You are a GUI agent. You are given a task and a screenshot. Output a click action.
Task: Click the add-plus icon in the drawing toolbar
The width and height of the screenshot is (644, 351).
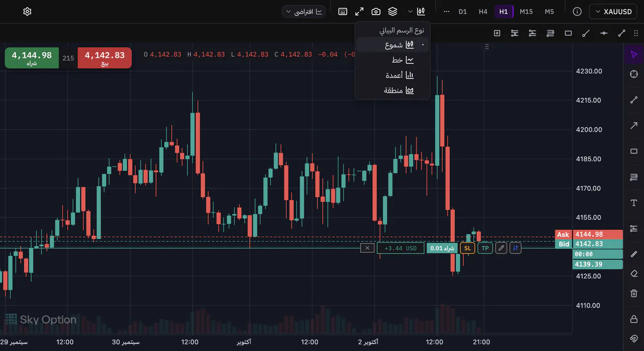497,33
